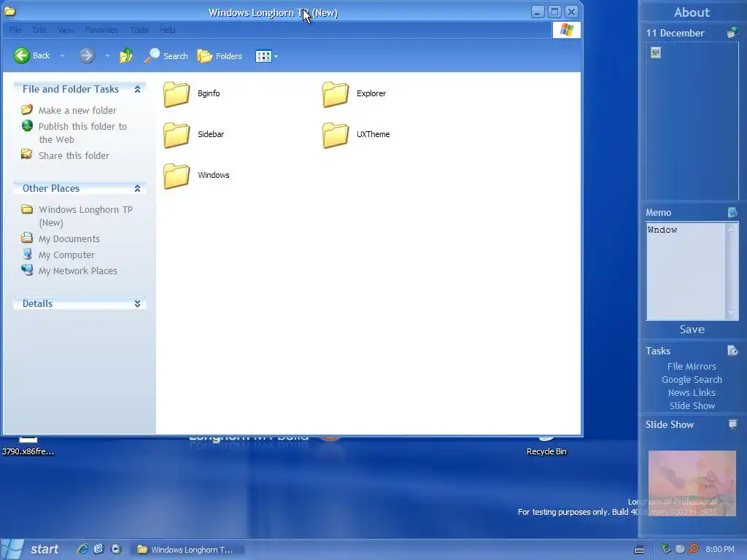Click the slide show picture thumbnail
The image size is (747, 560).
(x=692, y=483)
